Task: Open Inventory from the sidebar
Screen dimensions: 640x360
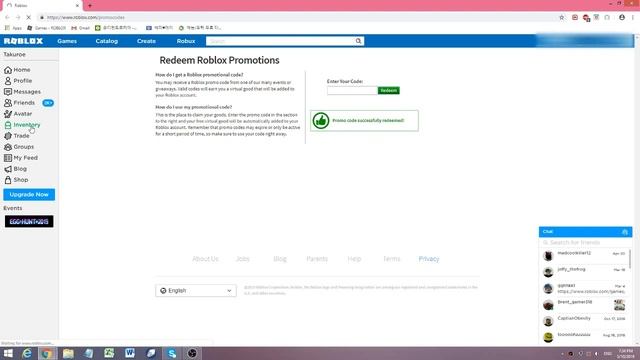Action: 22,125
